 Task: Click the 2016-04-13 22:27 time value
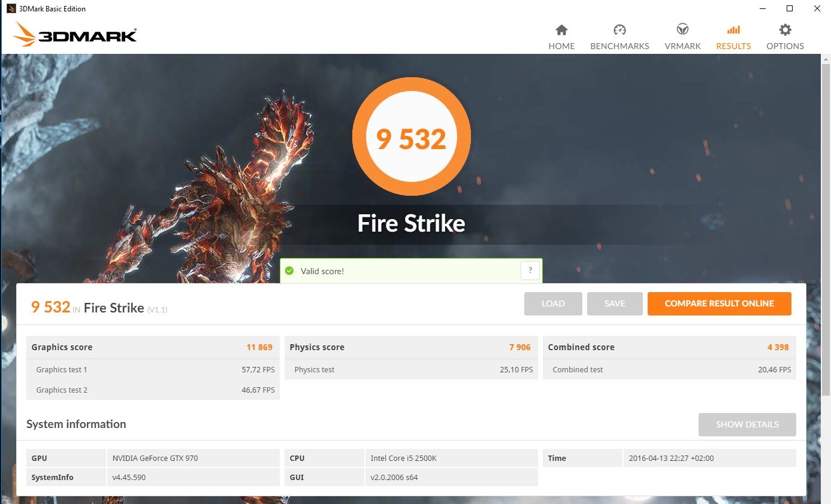[x=671, y=458]
